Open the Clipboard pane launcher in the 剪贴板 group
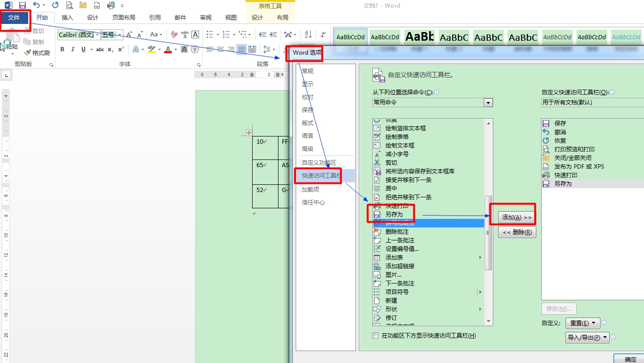 (51, 65)
